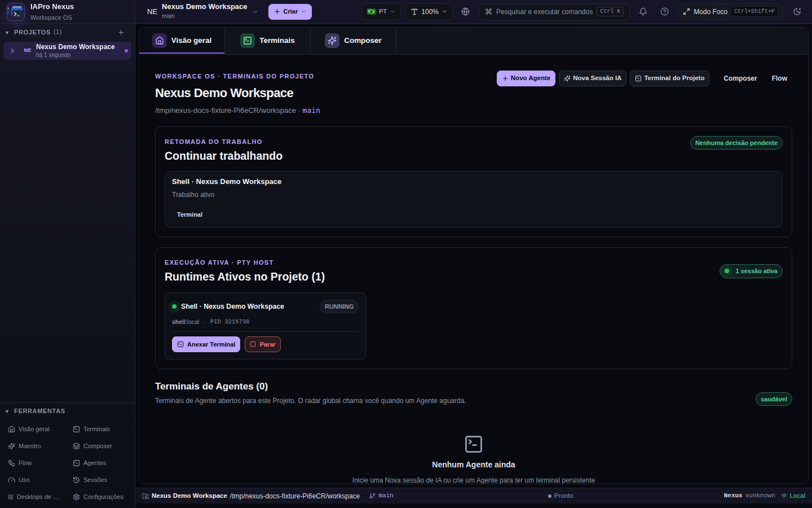Open the help question mark icon
Image resolution: width=812 pixels, height=508 pixels.
point(664,11)
